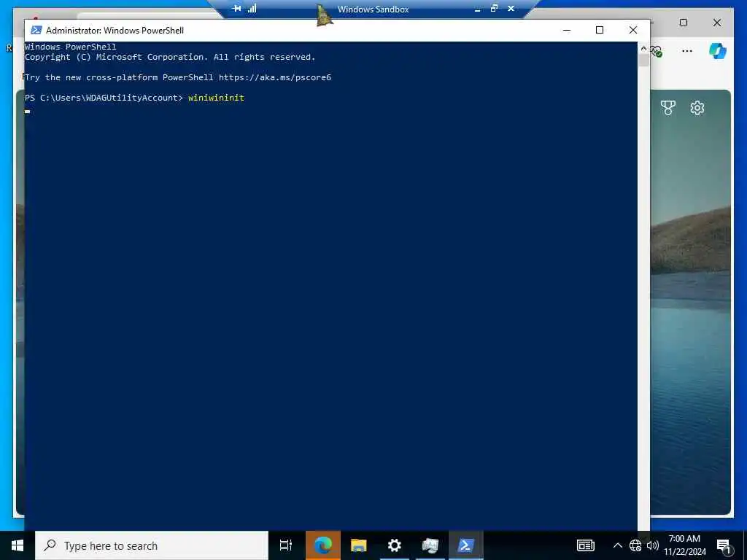Open the Windows Start menu
The width and height of the screenshot is (747, 560).
18,545
